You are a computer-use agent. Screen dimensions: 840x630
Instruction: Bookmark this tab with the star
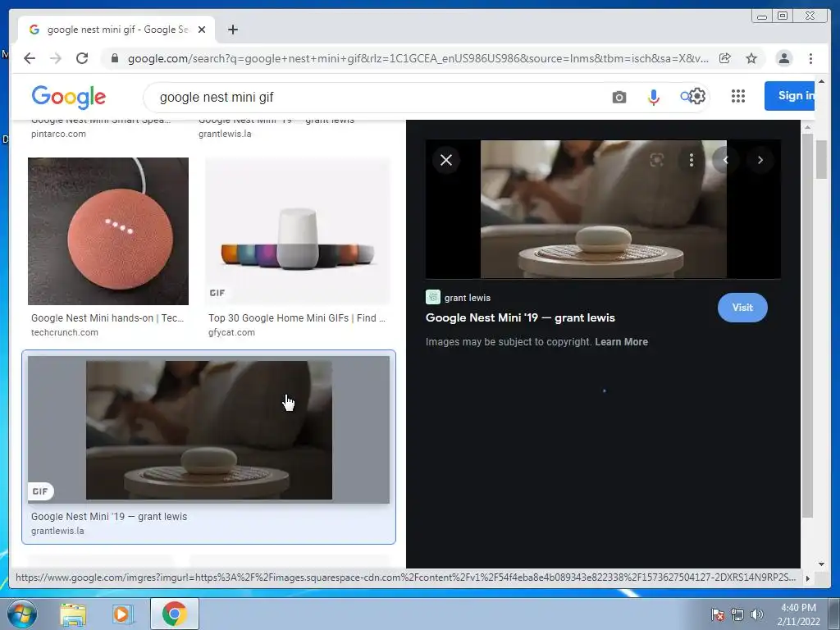pos(751,58)
